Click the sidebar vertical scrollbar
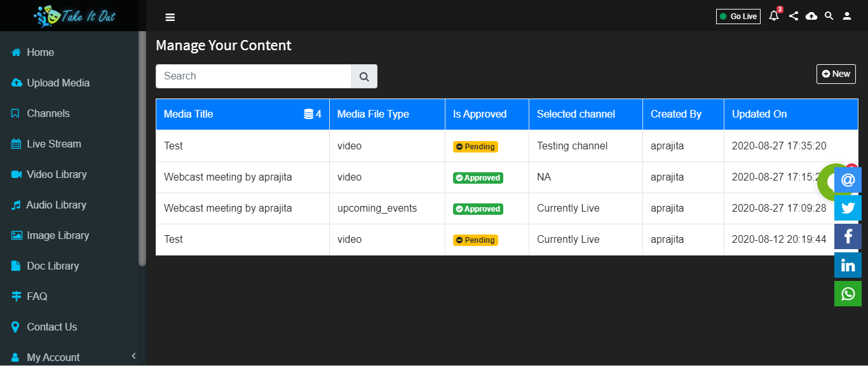This screenshot has width=868, height=368. tap(142, 149)
